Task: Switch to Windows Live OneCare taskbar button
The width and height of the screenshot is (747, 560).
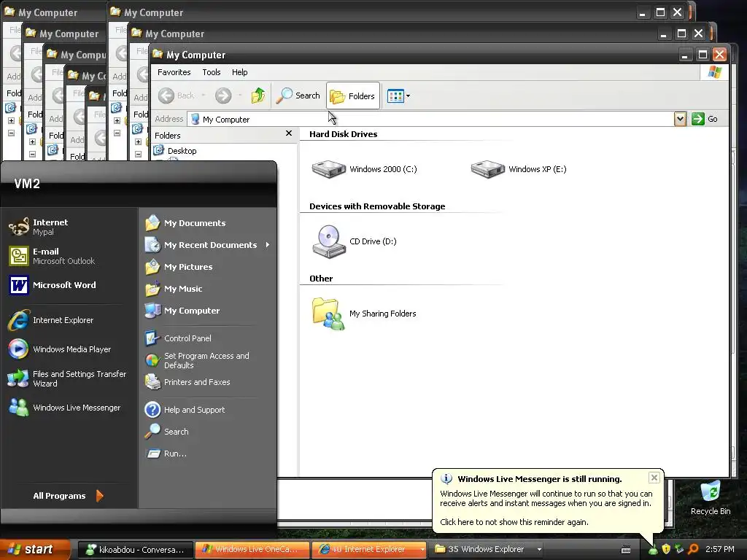Action: point(252,550)
